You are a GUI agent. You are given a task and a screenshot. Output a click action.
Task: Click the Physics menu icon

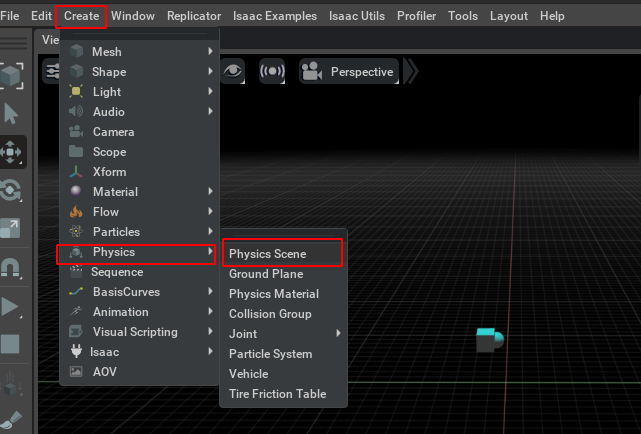click(x=76, y=252)
